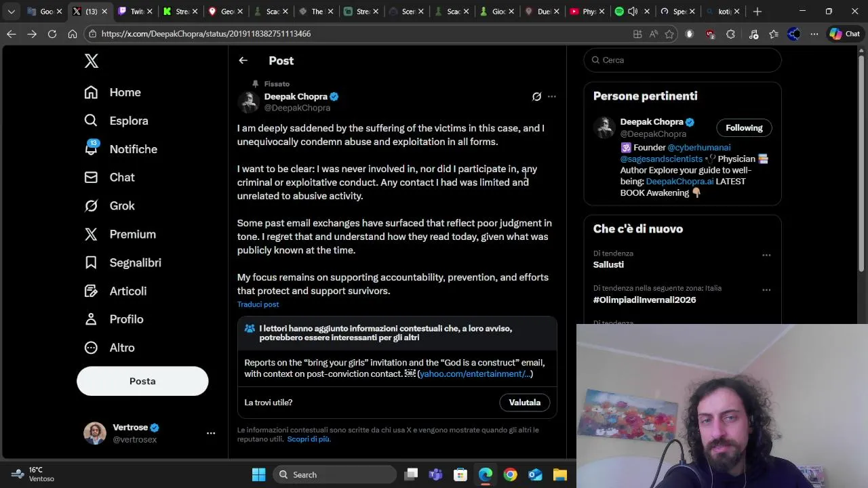
Task: Open Google Chrome from taskbar
Action: pos(510,474)
